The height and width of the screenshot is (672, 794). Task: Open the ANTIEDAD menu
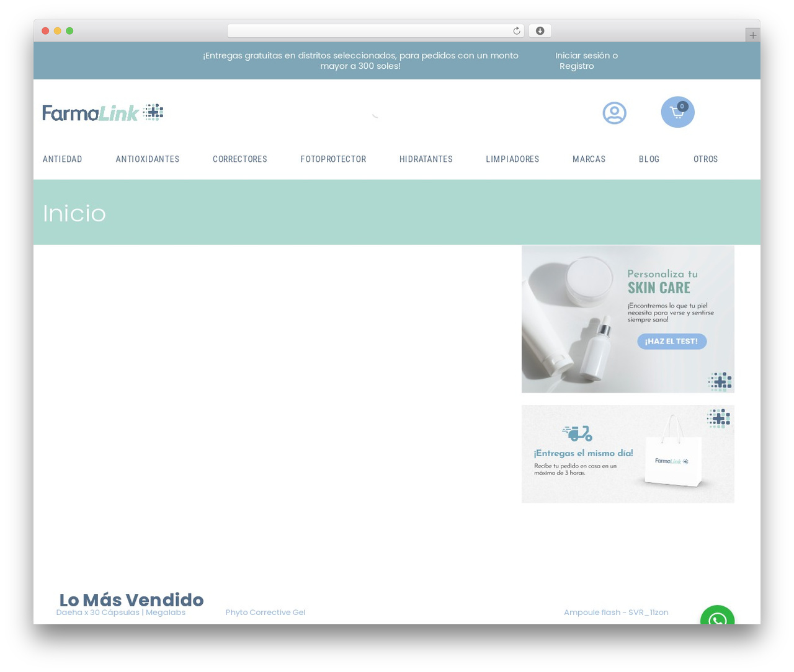pyautogui.click(x=63, y=159)
